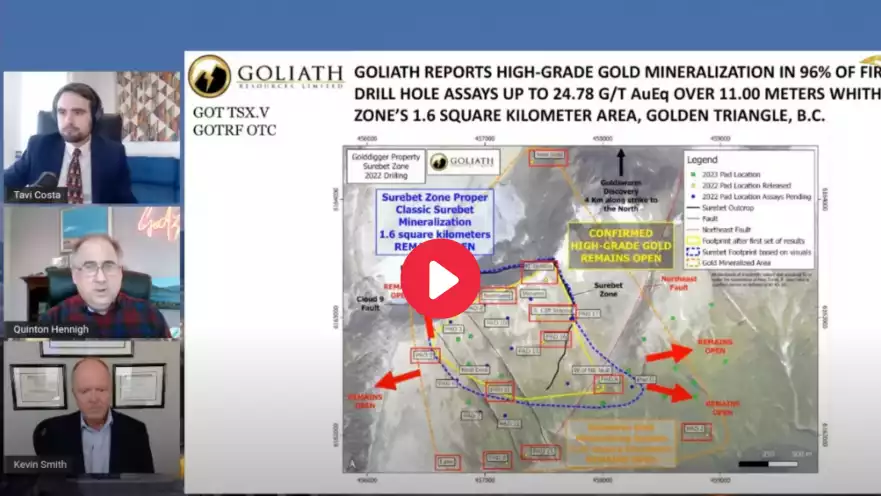Select Kevin Smith's webcam thumbnail
This screenshot has height=496, width=881.
coord(92,407)
